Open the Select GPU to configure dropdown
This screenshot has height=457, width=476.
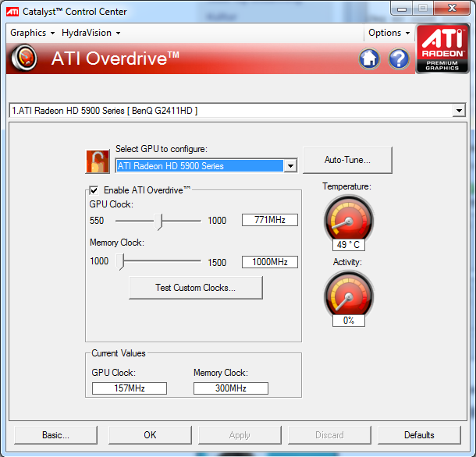pyautogui.click(x=290, y=165)
